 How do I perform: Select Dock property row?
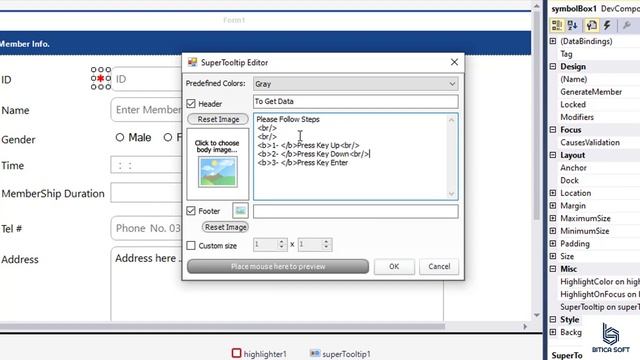click(x=595, y=180)
